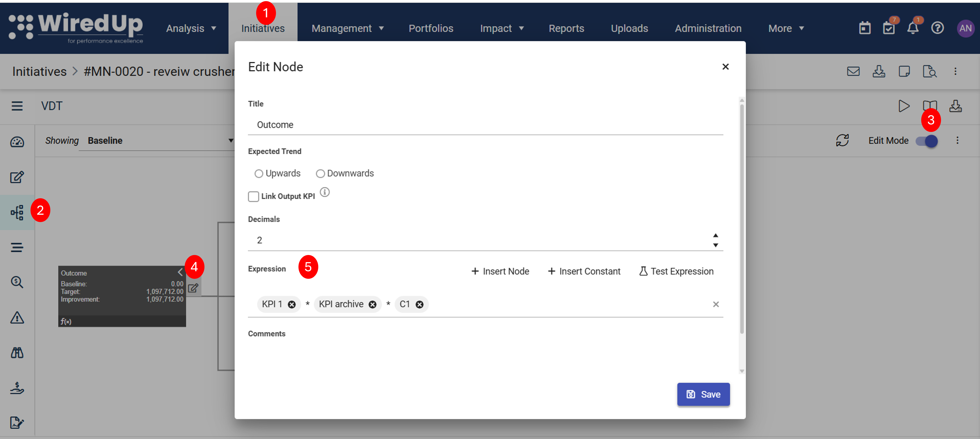Open the help question mark icon
980x439 pixels.
(x=937, y=28)
